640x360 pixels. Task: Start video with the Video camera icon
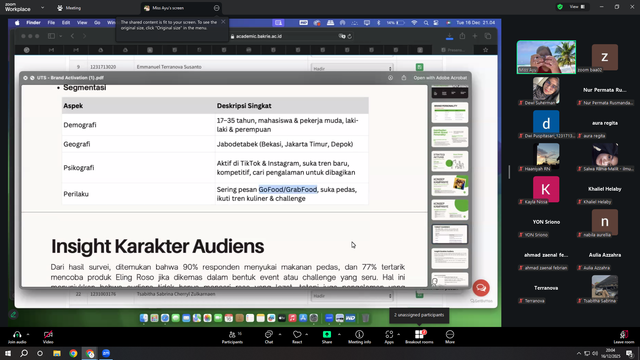click(48, 334)
